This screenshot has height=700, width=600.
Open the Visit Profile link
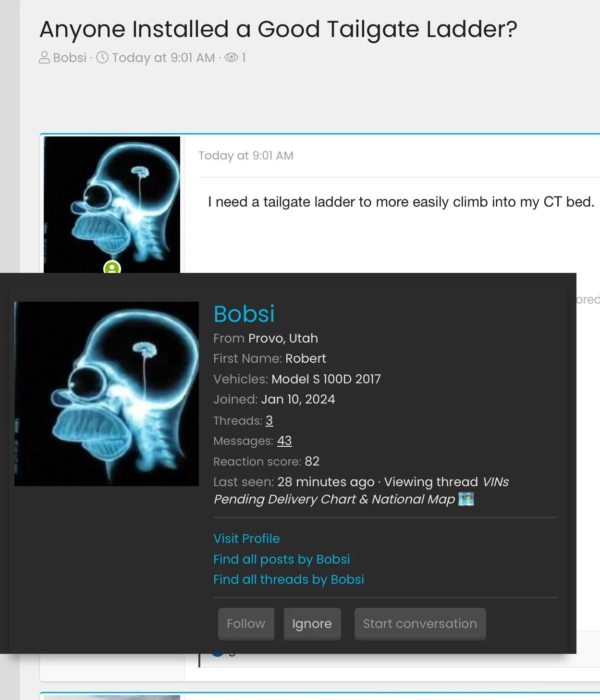[x=246, y=539]
